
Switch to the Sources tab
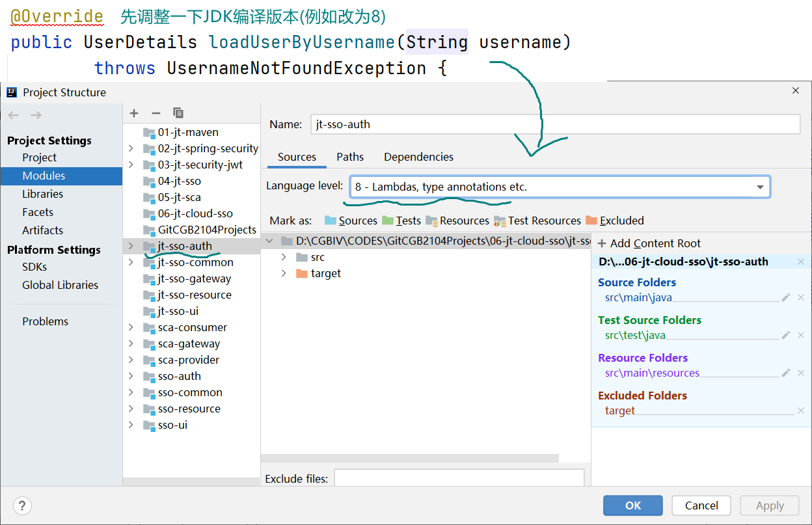coord(297,157)
